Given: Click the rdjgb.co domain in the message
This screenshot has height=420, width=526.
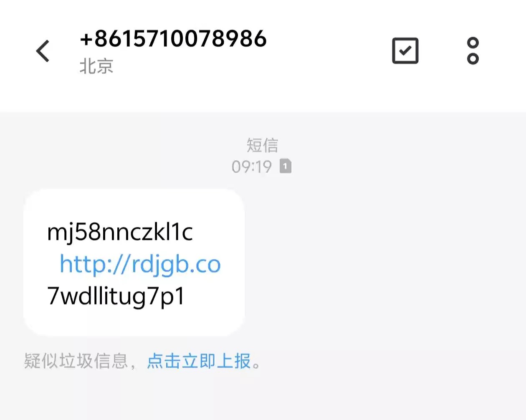Looking at the screenshot, I should tap(176, 264).
